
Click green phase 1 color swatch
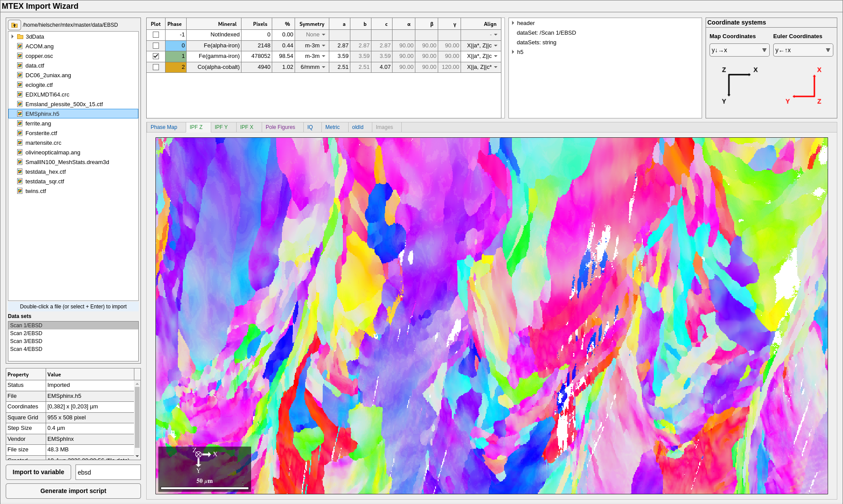(176, 56)
